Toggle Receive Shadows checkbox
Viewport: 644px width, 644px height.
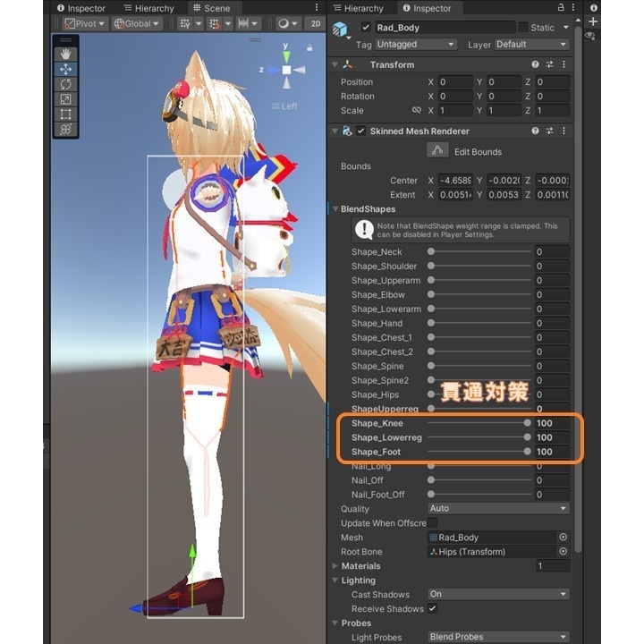pos(433,608)
